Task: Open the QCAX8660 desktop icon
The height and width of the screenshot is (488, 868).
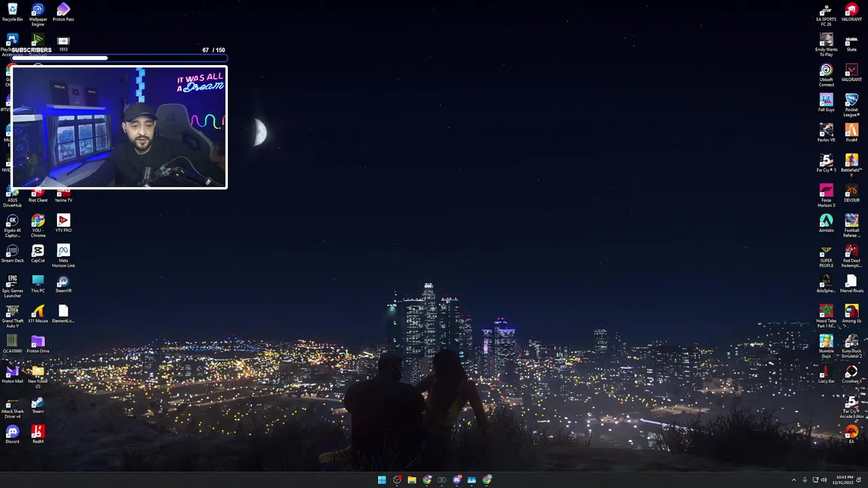Action: coord(12,344)
